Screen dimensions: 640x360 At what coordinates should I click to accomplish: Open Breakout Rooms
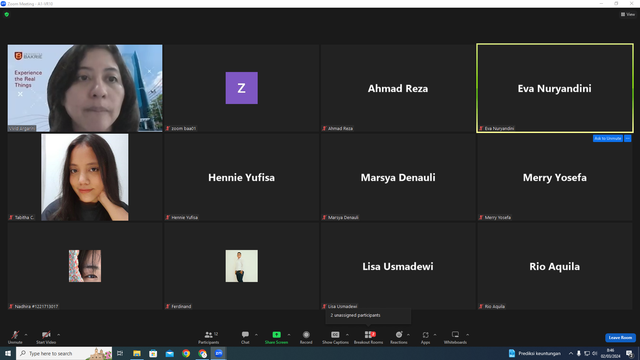tap(369, 337)
